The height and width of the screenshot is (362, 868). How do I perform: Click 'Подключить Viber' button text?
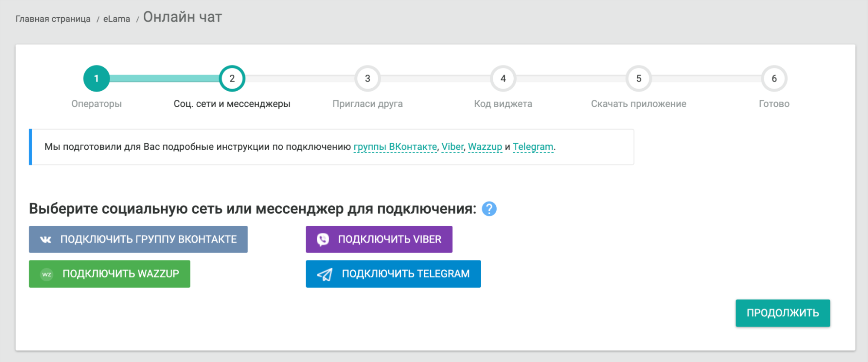[389, 239]
